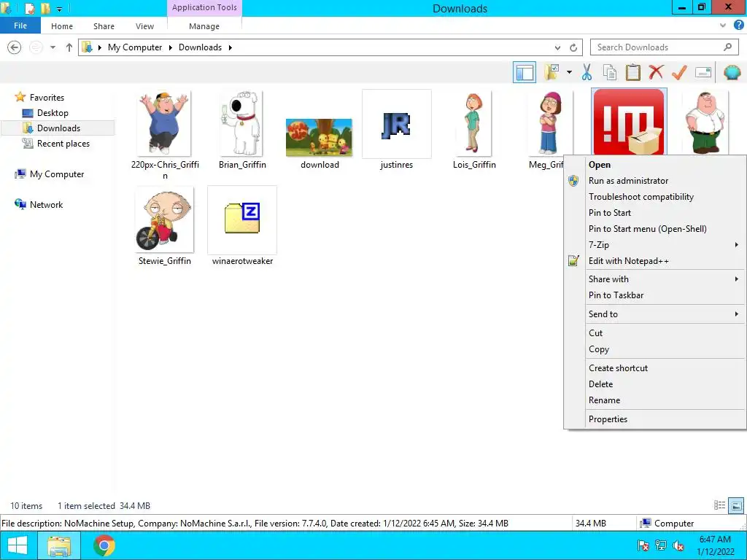This screenshot has height=560, width=747.
Task: Open the File ribbon tab
Action: [x=20, y=26]
